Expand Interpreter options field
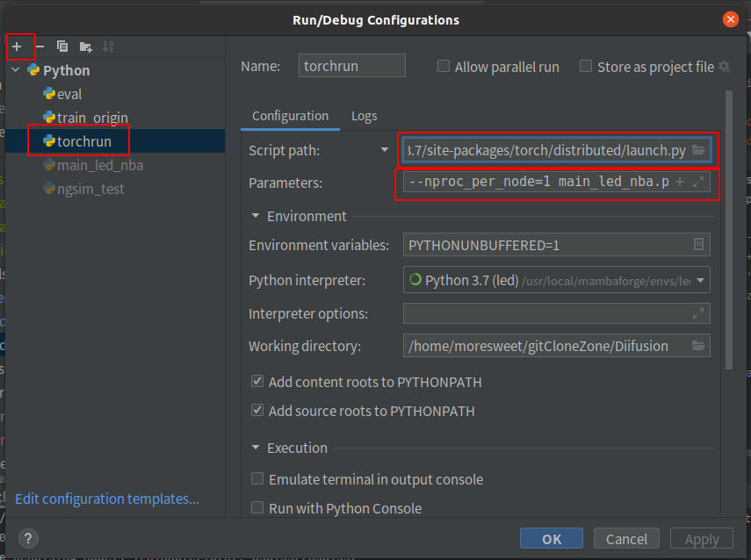The width and height of the screenshot is (751, 560). 698,313
